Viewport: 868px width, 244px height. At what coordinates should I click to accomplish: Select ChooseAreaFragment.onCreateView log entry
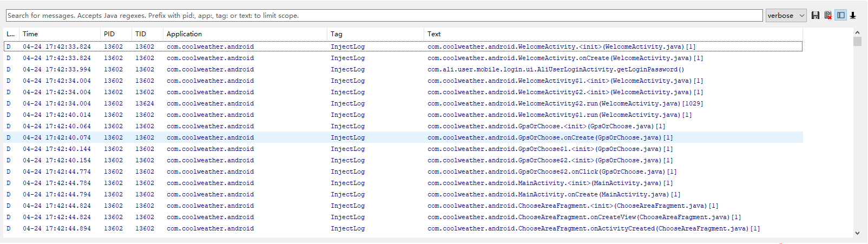[x=403, y=217]
